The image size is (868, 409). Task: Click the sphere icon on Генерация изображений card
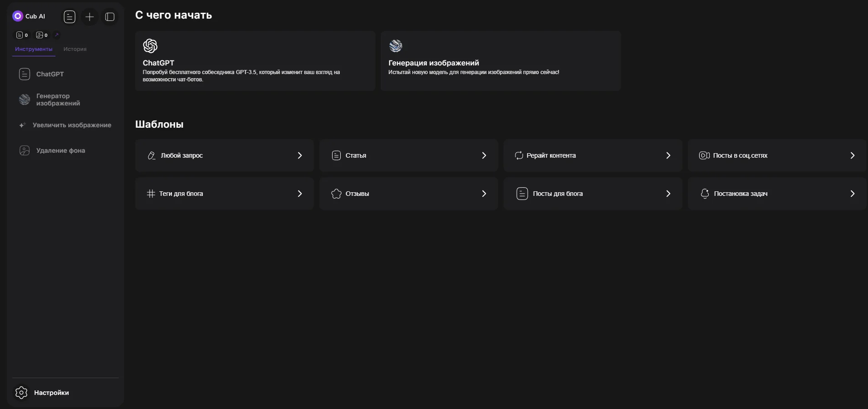tap(396, 46)
